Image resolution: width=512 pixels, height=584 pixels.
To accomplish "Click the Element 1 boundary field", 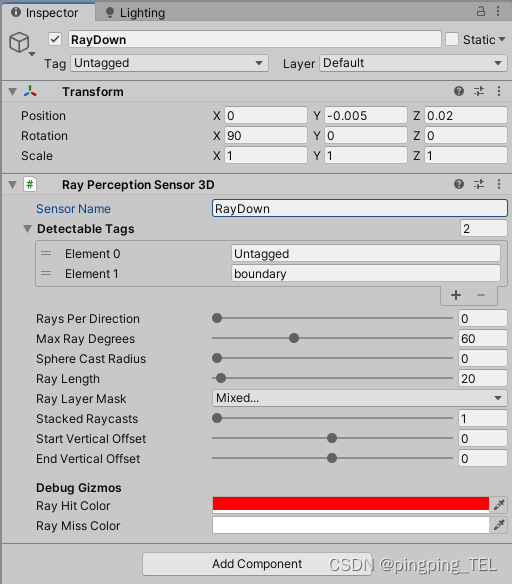I will 366,274.
